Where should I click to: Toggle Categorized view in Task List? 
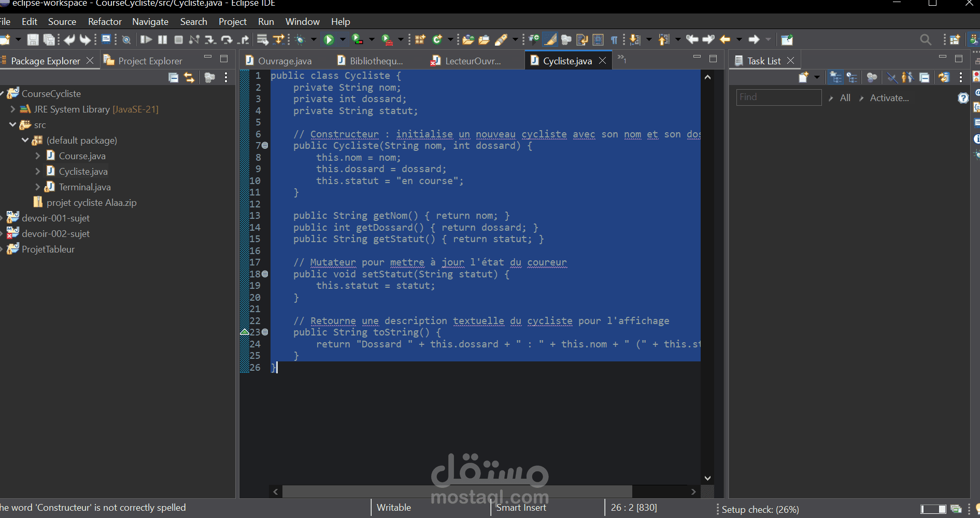click(x=835, y=77)
